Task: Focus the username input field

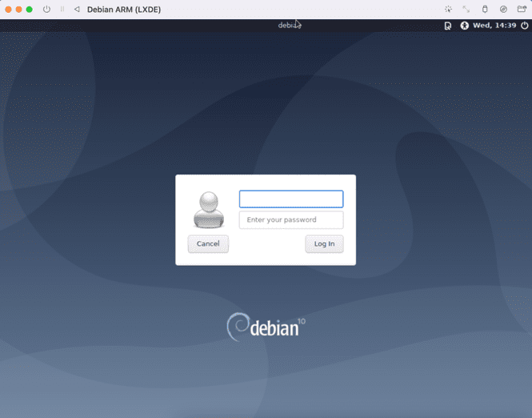Action: pos(291,199)
